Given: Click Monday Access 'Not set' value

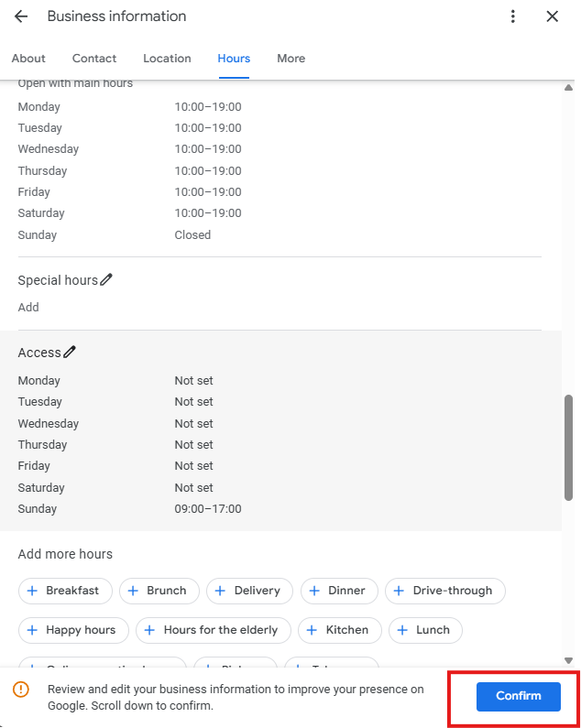Looking at the screenshot, I should click(x=193, y=381).
